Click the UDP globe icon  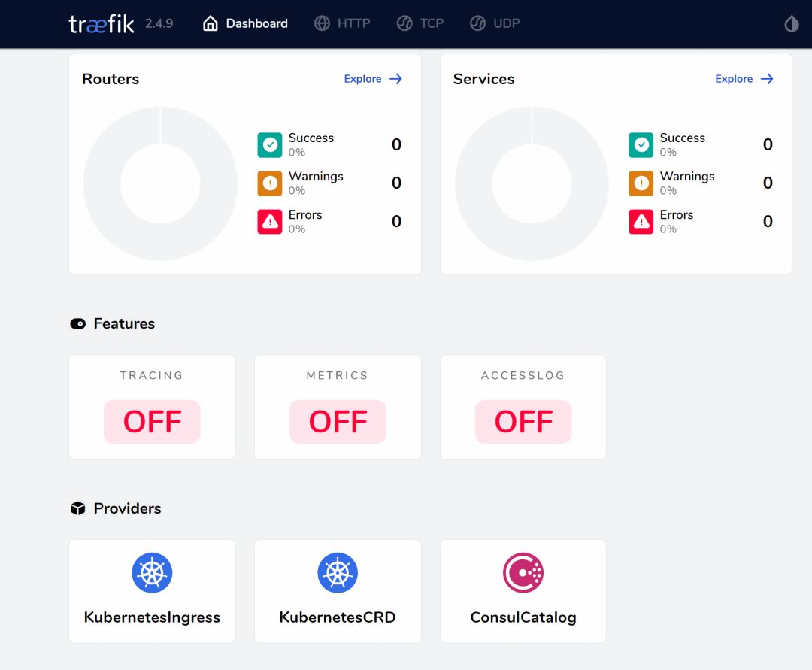pos(478,23)
